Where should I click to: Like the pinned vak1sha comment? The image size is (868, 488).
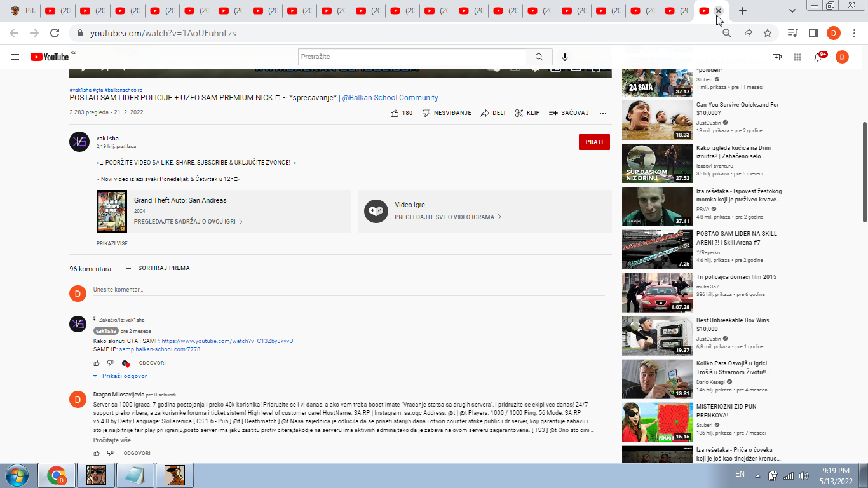pyautogui.click(x=97, y=363)
